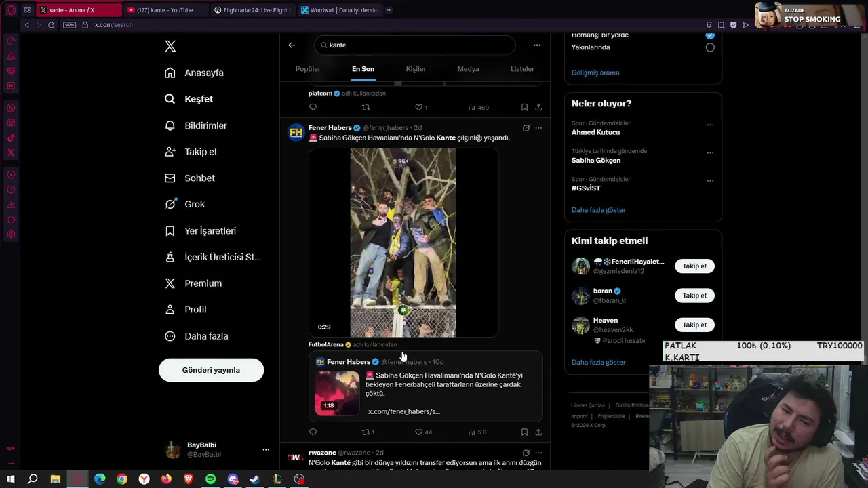This screenshot has width=868, height=488.
Task: Switch to YouTube kante browser tab
Action: (165, 10)
